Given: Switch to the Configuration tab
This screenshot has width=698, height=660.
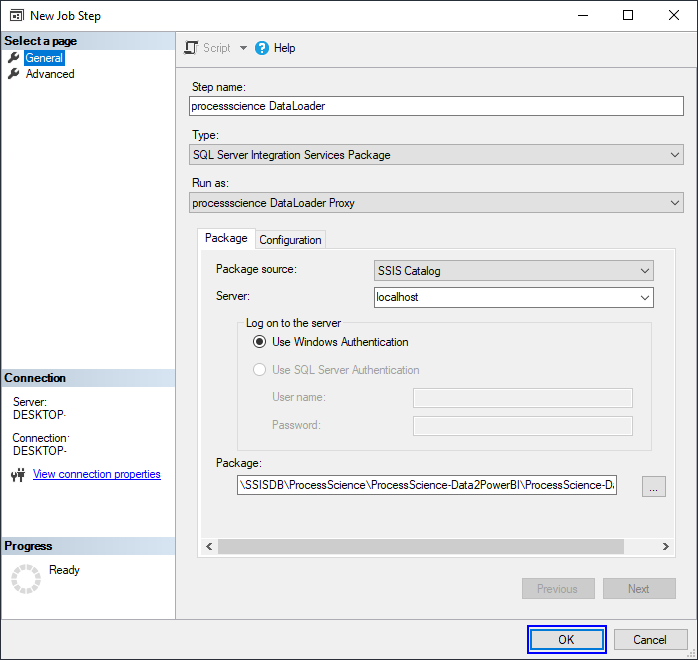Looking at the screenshot, I should (x=290, y=240).
